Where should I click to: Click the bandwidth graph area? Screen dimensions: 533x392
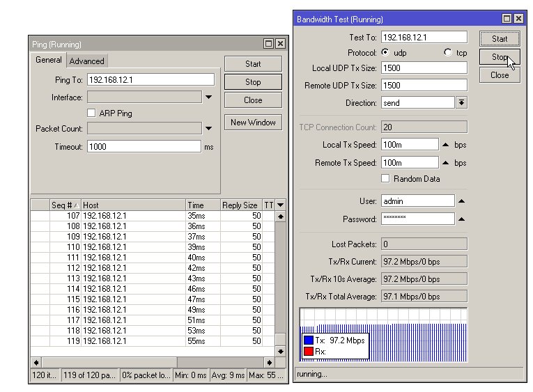tap(383, 335)
